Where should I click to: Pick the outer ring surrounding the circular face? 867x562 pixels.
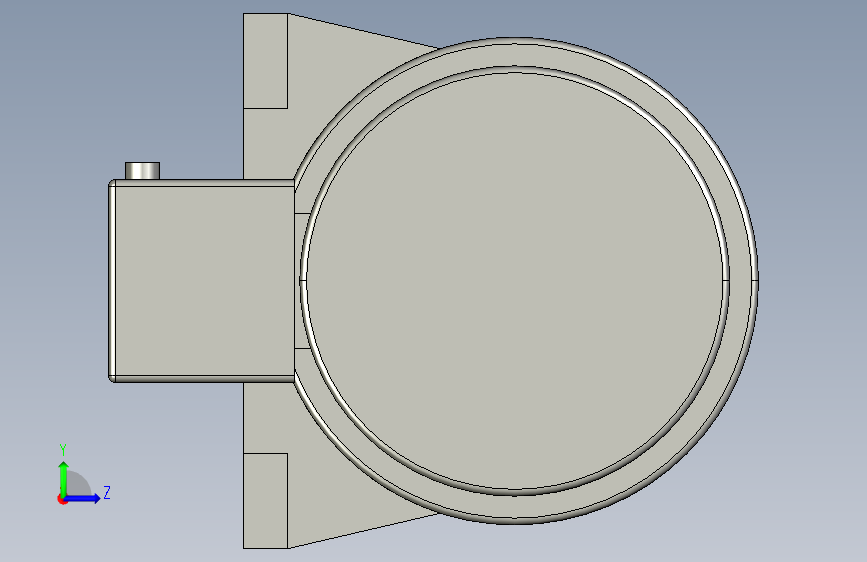(742, 281)
